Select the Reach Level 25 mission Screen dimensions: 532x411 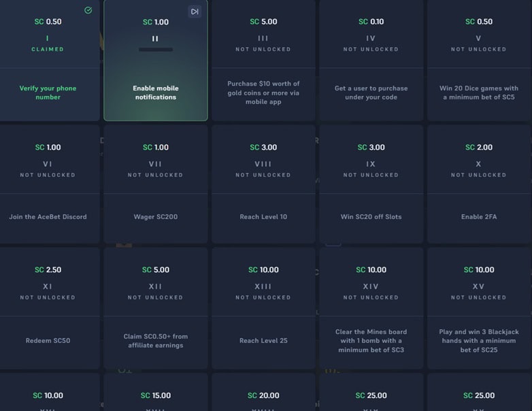pos(264,308)
